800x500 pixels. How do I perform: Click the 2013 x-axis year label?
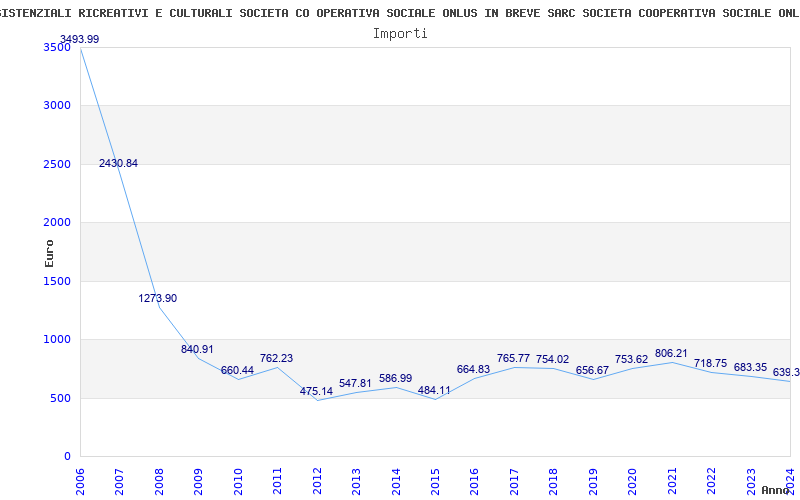(x=356, y=482)
